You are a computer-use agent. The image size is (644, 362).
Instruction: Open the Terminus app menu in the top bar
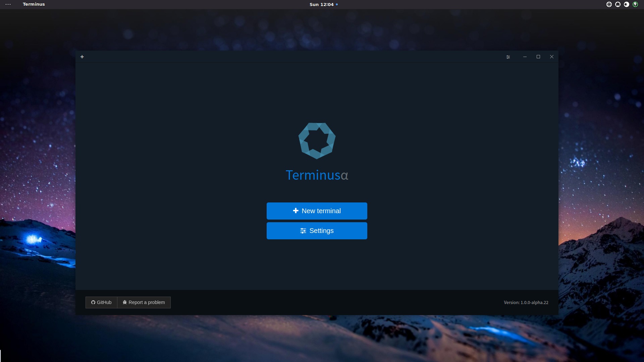(33, 4)
